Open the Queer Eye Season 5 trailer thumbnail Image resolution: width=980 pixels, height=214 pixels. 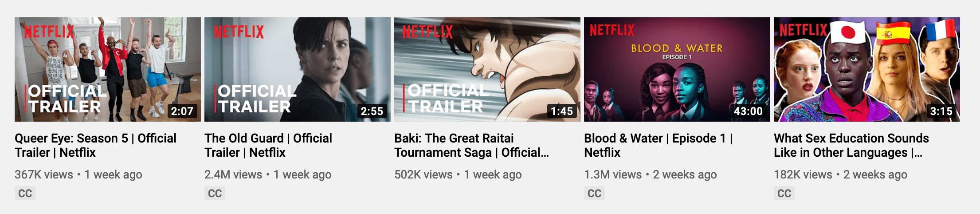(x=108, y=69)
